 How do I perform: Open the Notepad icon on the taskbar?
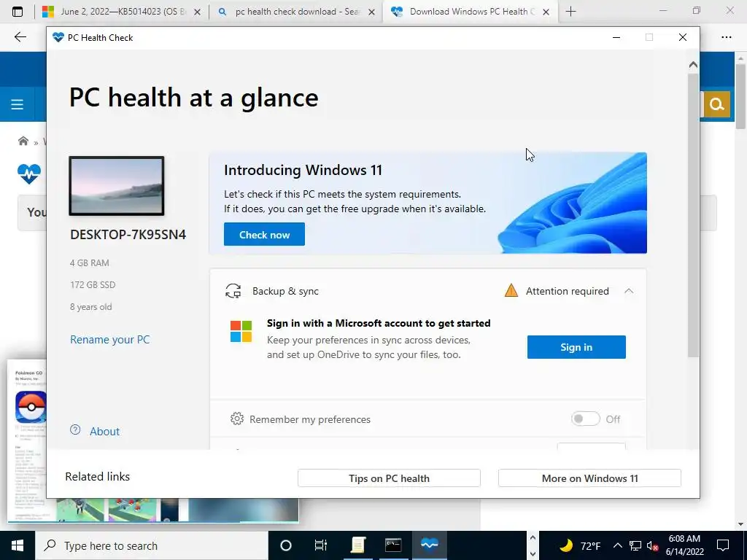(x=357, y=545)
